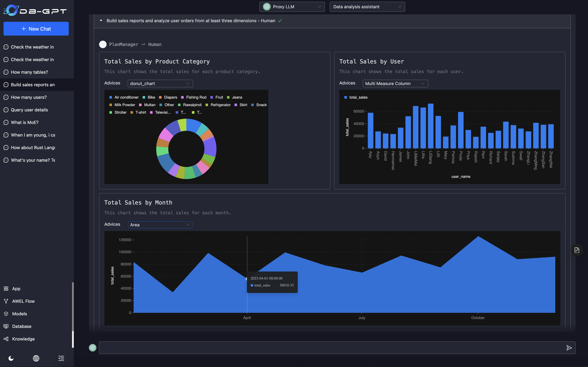Collapse the Build sales reports step
Image resolution: width=588 pixels, height=367 pixels.
(101, 21)
